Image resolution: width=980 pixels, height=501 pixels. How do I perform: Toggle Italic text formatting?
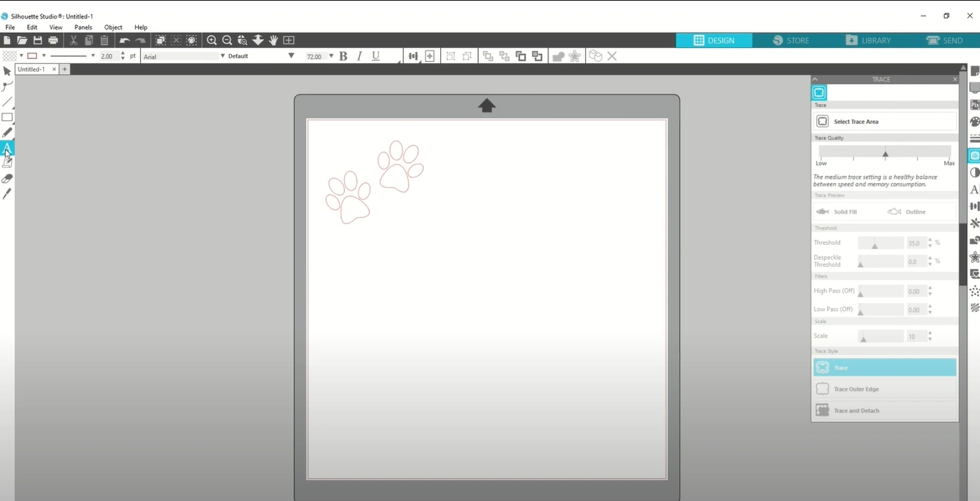359,56
